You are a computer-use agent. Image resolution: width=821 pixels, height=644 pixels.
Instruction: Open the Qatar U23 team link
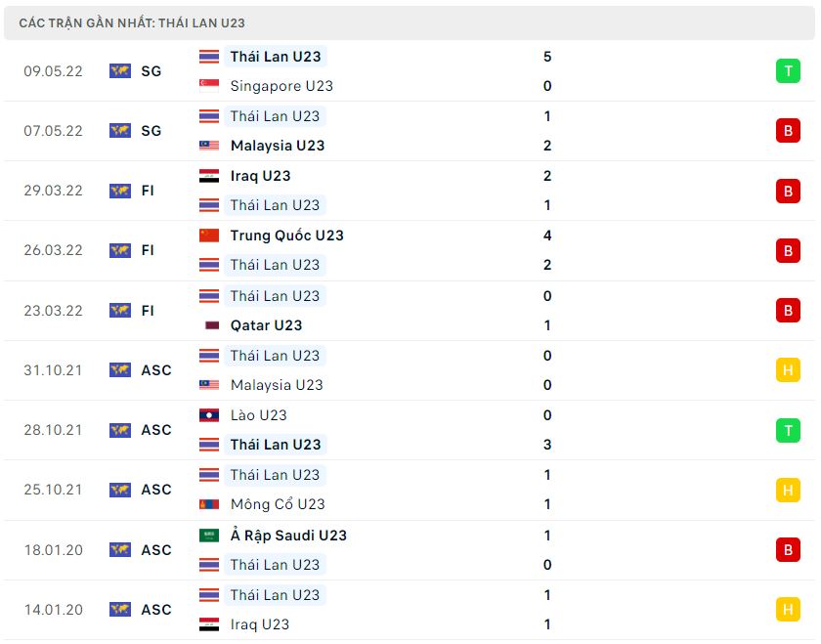click(x=266, y=325)
